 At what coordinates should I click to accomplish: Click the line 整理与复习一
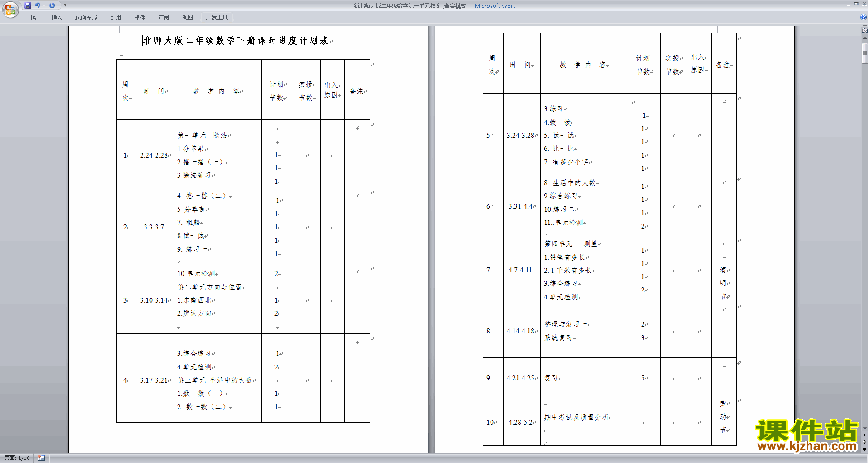click(566, 324)
